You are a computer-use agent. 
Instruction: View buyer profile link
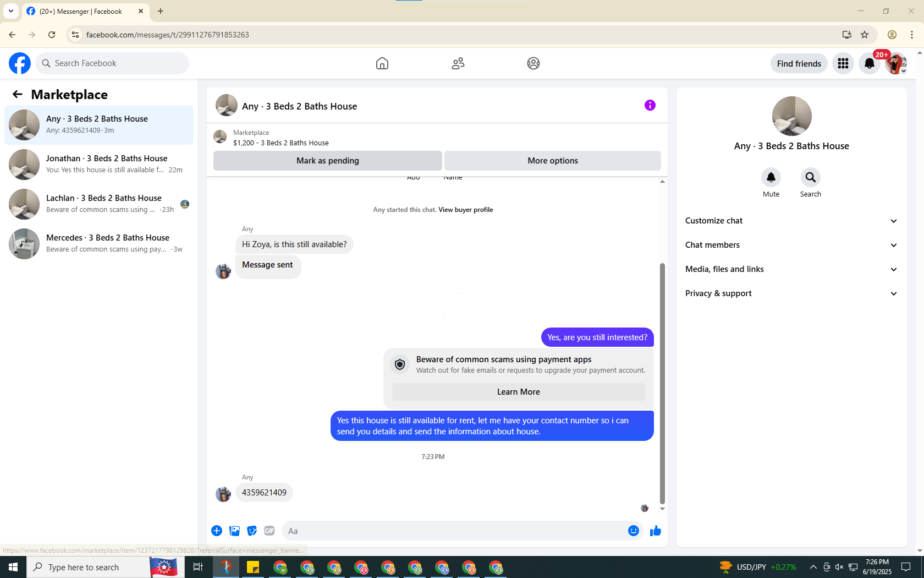click(x=465, y=210)
